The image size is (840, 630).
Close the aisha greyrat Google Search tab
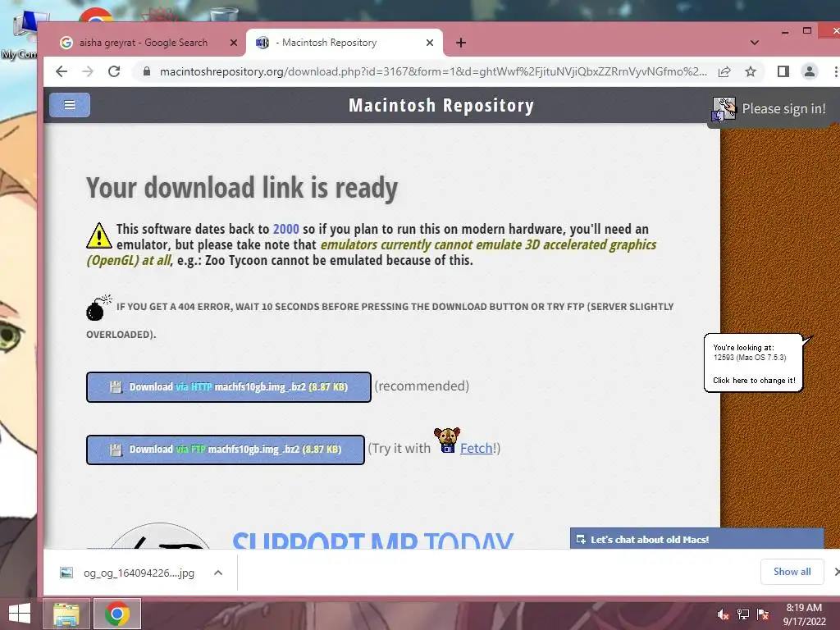234,43
